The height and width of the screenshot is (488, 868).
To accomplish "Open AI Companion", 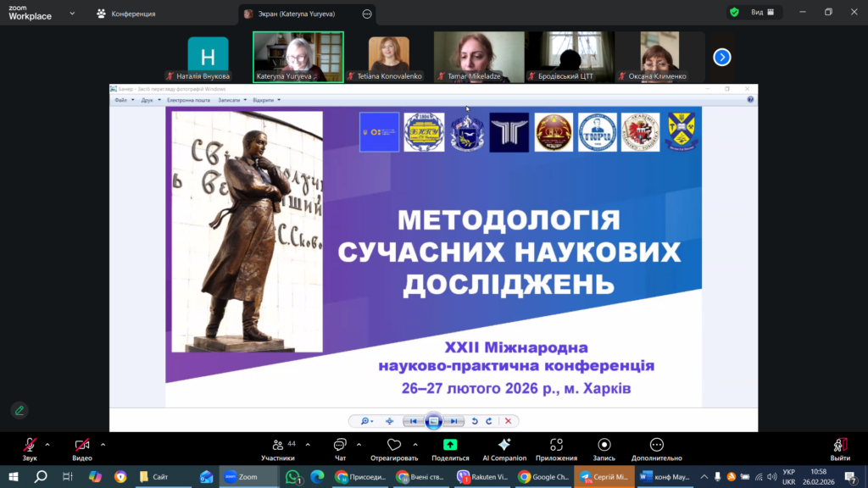I will tap(504, 449).
